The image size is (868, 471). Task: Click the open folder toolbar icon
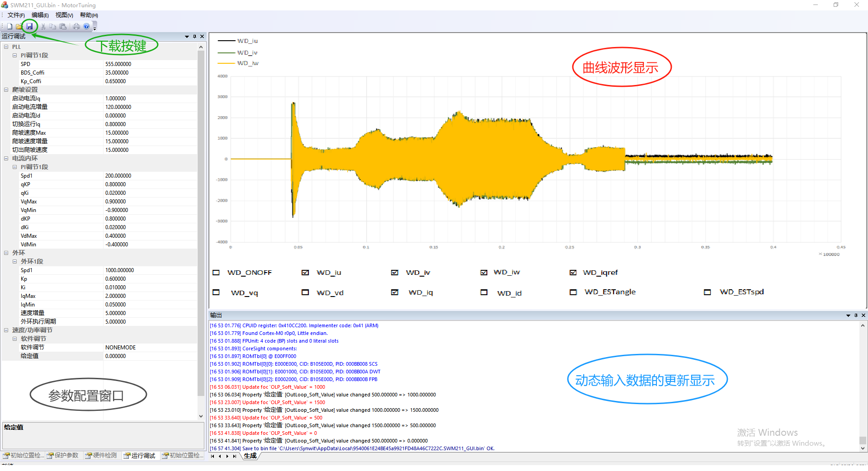pos(19,26)
